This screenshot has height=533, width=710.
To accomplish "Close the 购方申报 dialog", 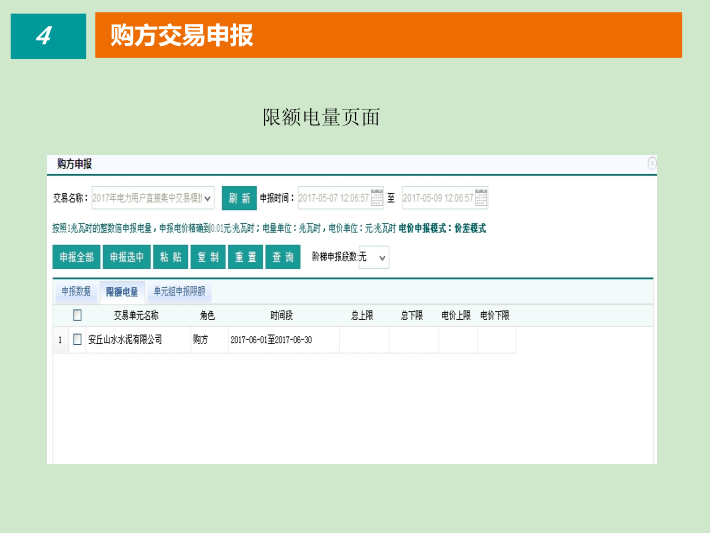I will (x=652, y=162).
